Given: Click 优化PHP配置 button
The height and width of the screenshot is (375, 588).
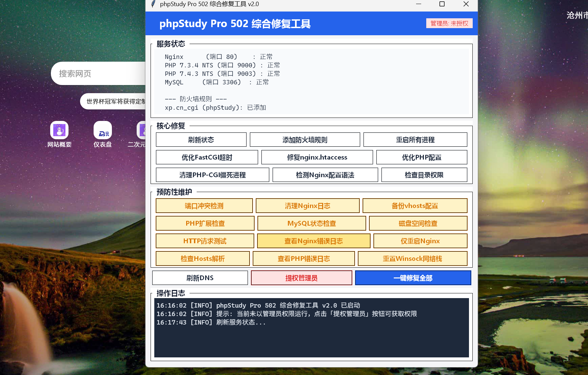Looking at the screenshot, I should pyautogui.click(x=422, y=157).
